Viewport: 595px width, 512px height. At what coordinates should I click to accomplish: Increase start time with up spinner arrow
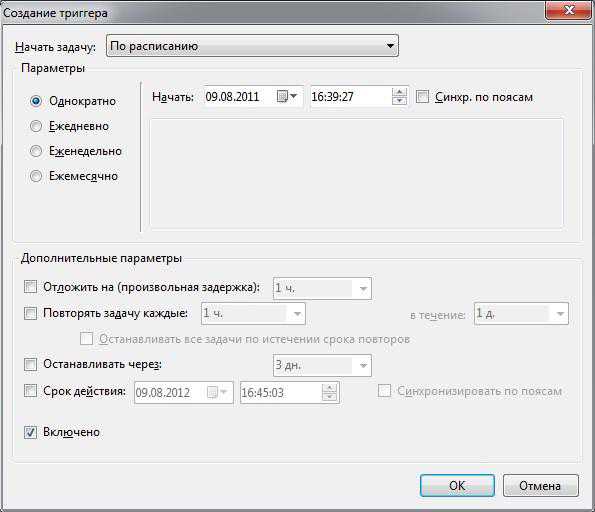(399, 92)
